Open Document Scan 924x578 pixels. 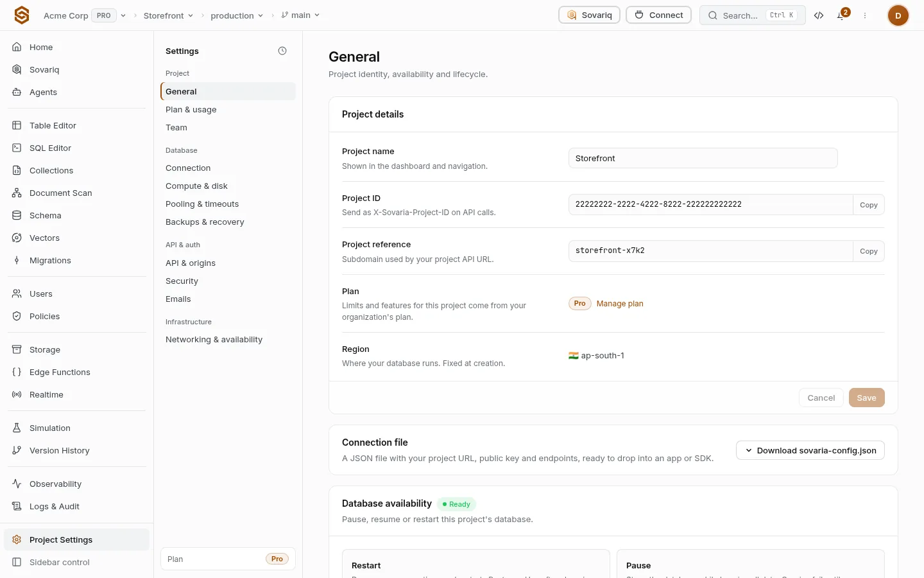pyautogui.click(x=77, y=193)
